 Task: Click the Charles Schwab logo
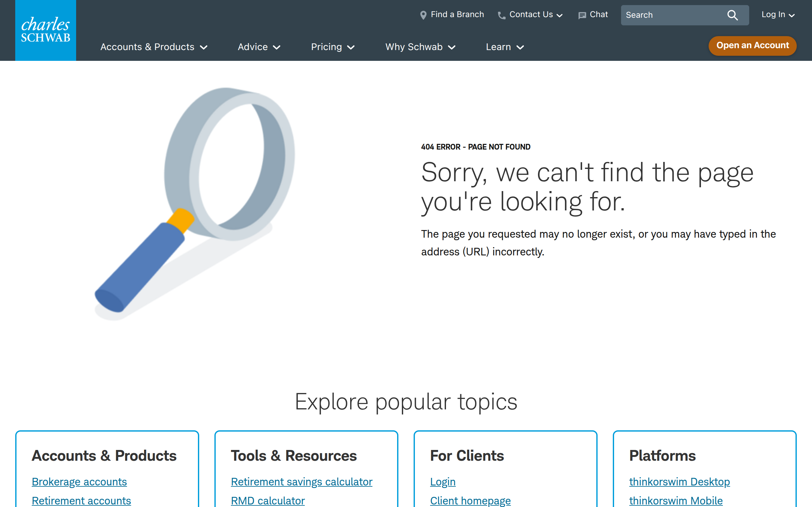click(46, 30)
